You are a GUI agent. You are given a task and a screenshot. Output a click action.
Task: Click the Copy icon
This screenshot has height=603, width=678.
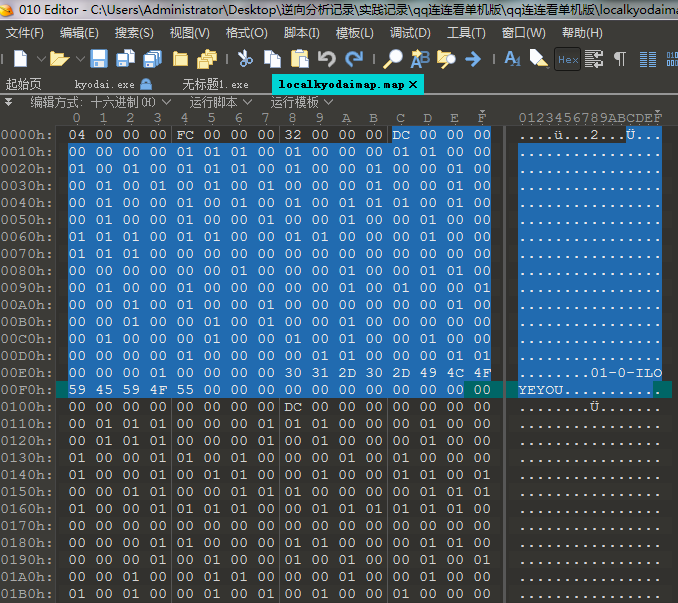point(272,59)
